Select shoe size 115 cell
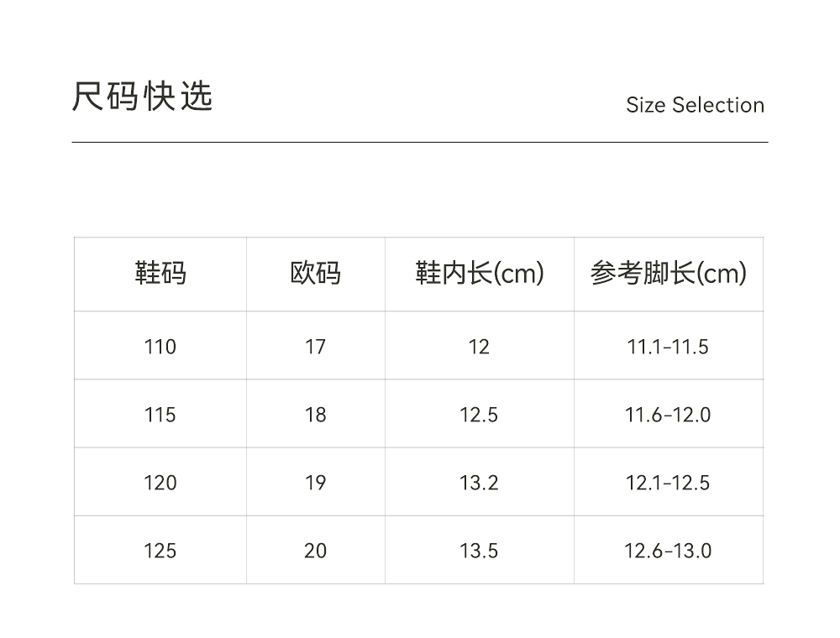 (160, 415)
